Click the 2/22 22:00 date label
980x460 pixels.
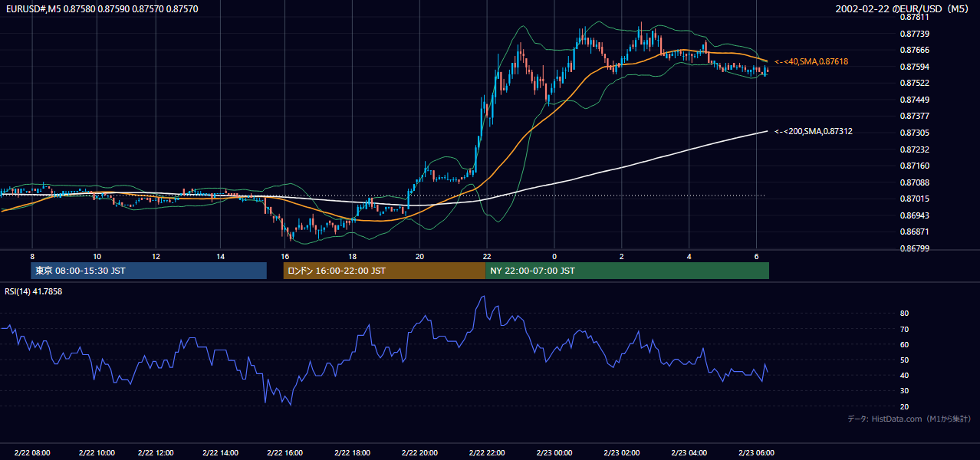point(487,452)
